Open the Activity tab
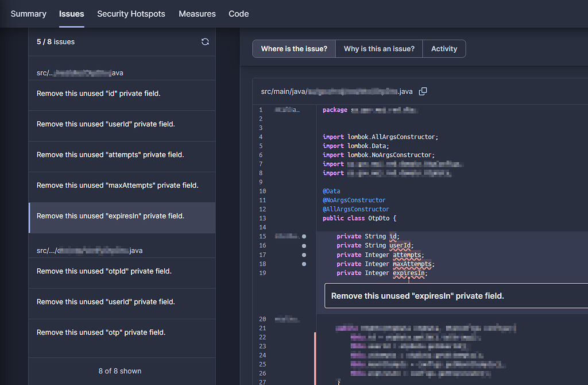This screenshot has height=385, width=588. (x=444, y=48)
